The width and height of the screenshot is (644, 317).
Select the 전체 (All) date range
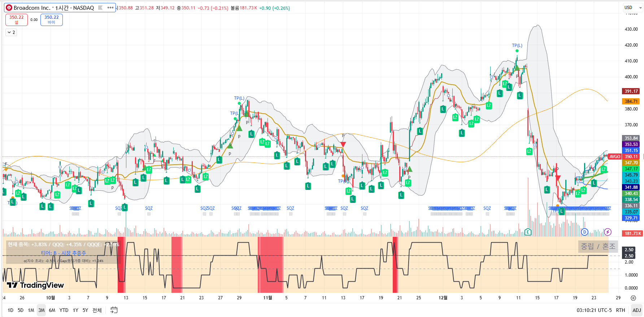pos(97,310)
